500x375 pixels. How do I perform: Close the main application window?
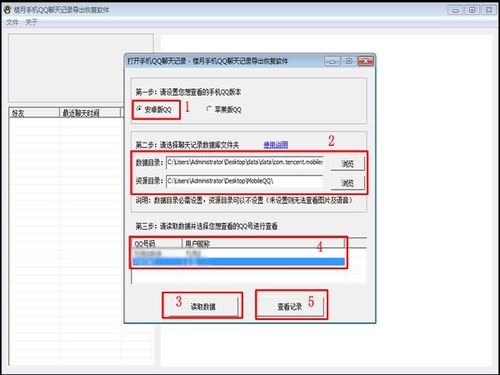tap(488, 10)
